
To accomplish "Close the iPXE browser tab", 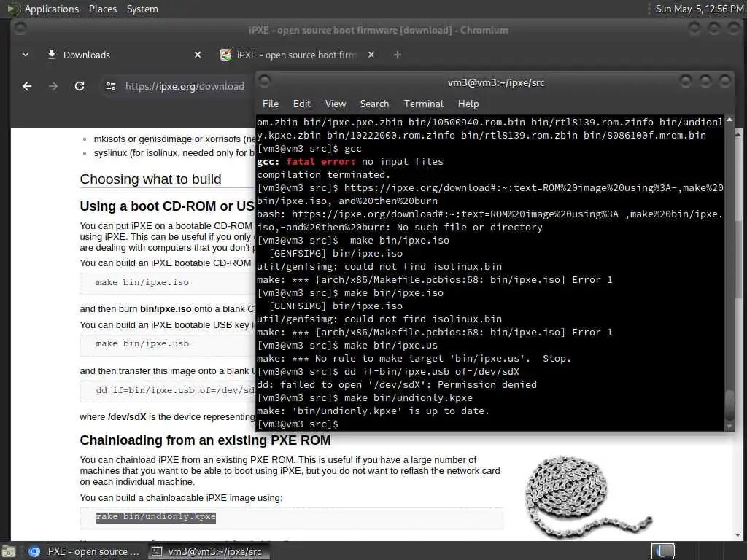I will point(371,55).
